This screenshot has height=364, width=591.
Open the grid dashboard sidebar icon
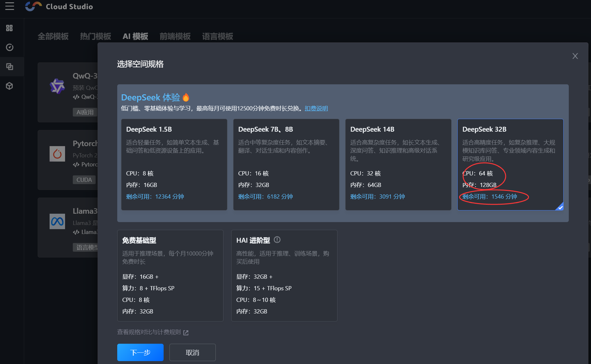point(9,28)
